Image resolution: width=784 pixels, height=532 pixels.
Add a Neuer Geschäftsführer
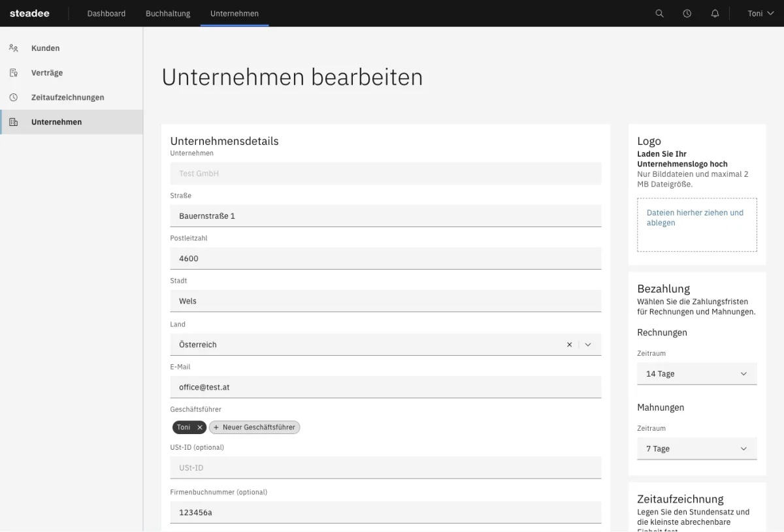tap(254, 428)
